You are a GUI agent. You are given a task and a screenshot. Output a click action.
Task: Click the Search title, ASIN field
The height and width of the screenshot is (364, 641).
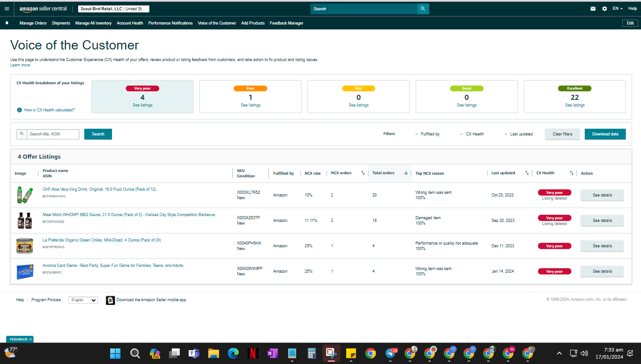(53, 134)
